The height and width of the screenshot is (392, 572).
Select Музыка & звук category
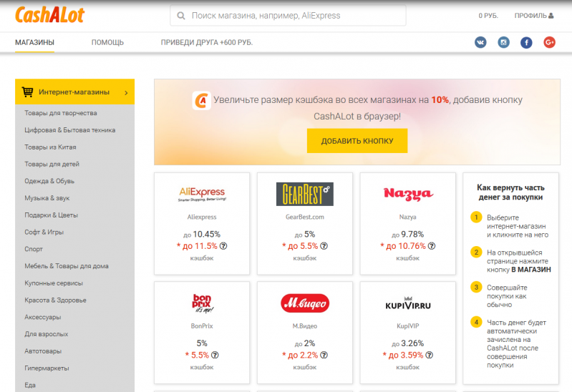pos(47,198)
